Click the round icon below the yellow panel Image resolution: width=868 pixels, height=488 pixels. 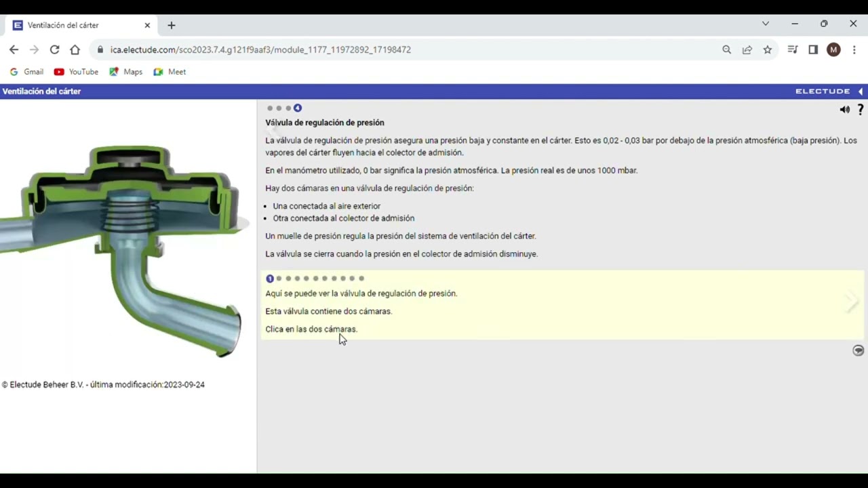click(x=859, y=350)
